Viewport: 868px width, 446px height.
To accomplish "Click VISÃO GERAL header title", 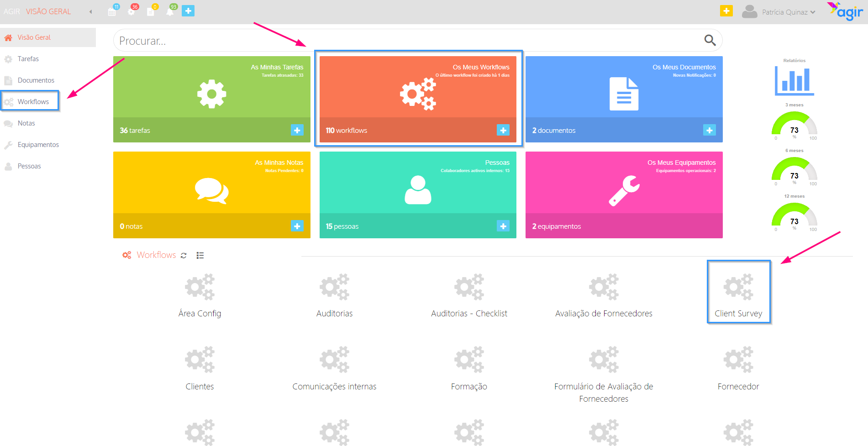I will point(48,11).
